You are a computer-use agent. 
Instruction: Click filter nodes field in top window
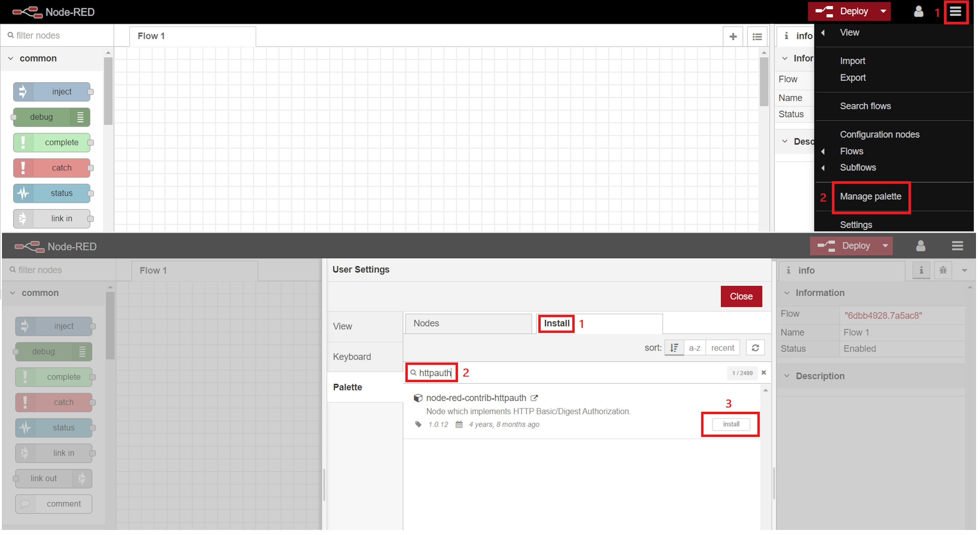[x=57, y=35]
